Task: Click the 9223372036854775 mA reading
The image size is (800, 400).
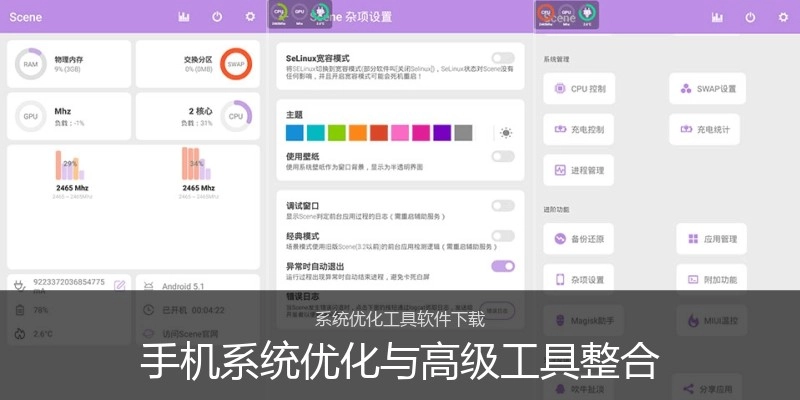Action: pos(69,286)
